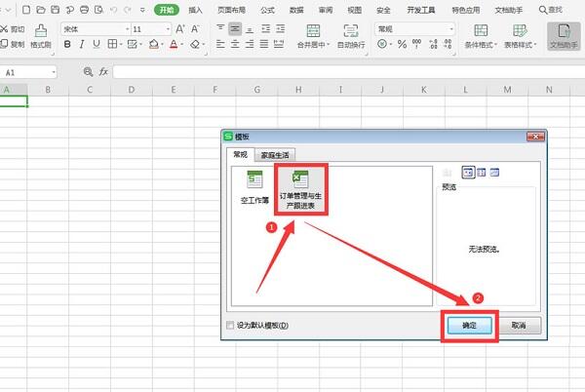Click the thousands separator icon
This screenshot has height=392, width=585.
tap(416, 44)
